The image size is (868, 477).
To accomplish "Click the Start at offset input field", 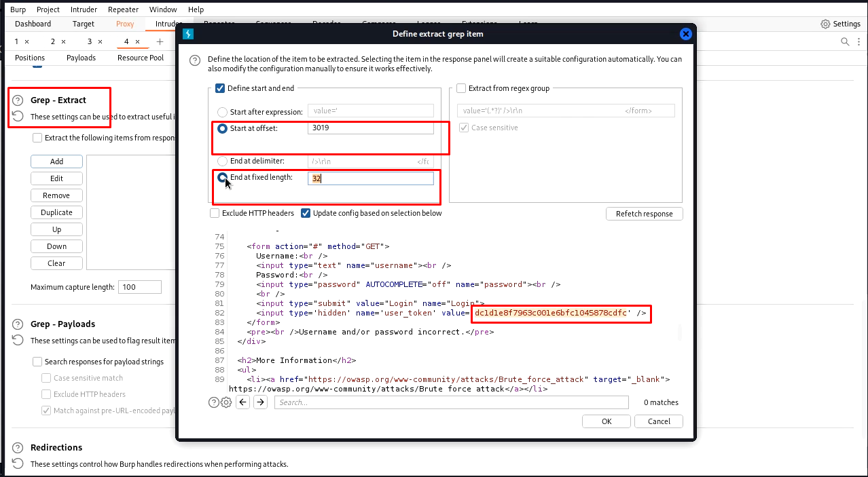I will 370,128.
